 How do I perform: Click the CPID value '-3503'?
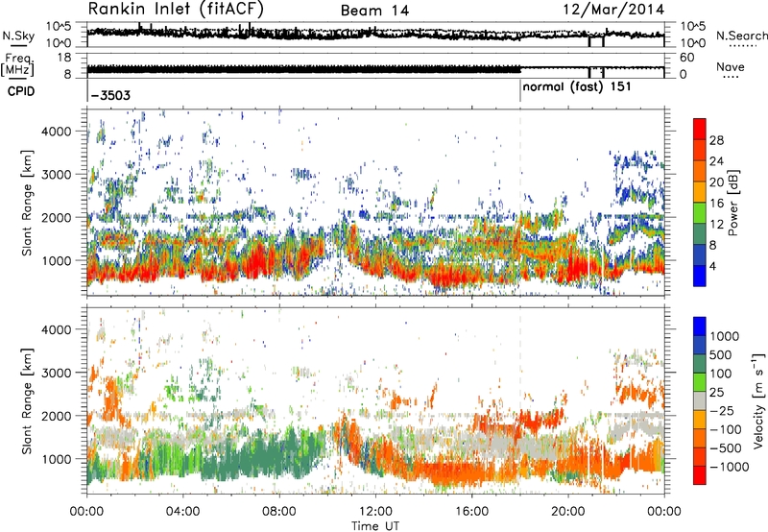pyautogui.click(x=110, y=95)
